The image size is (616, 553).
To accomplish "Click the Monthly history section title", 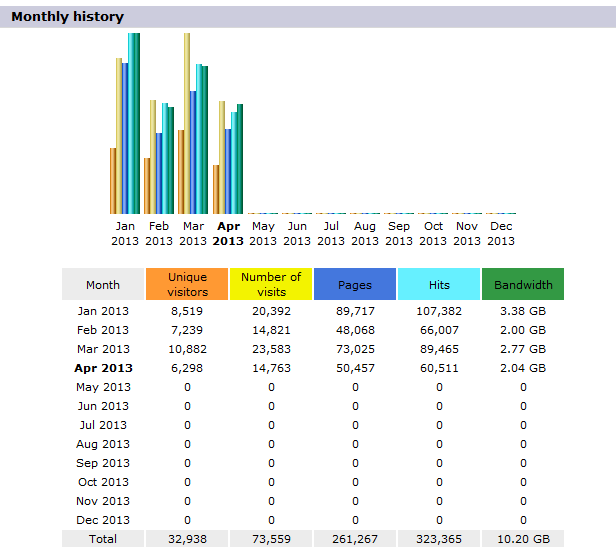I will [x=68, y=17].
